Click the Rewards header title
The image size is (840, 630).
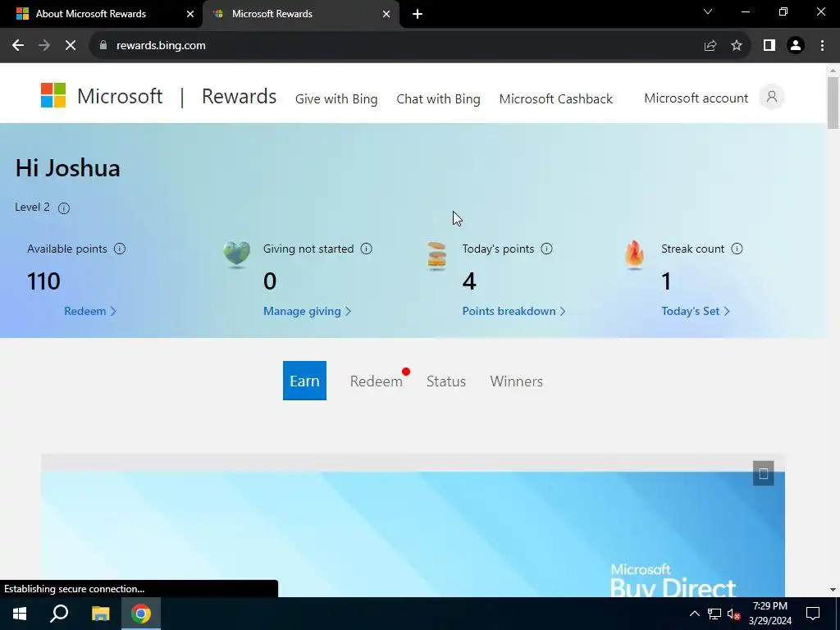click(239, 97)
